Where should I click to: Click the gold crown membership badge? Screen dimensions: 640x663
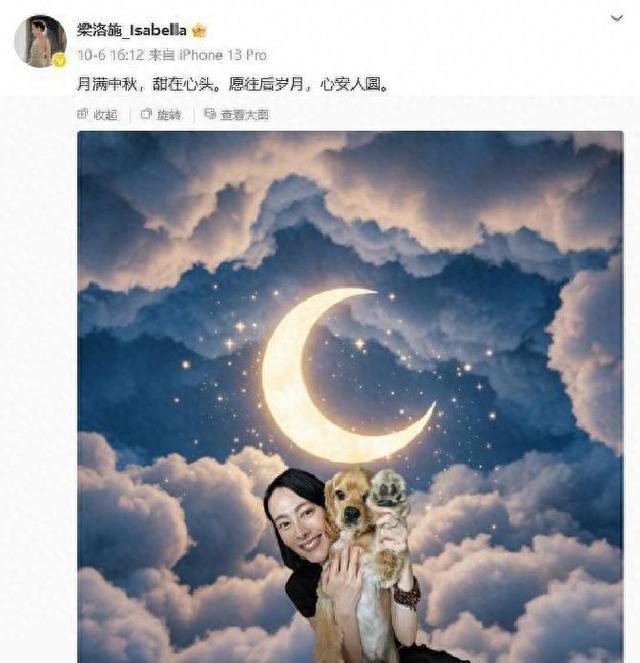(199, 30)
